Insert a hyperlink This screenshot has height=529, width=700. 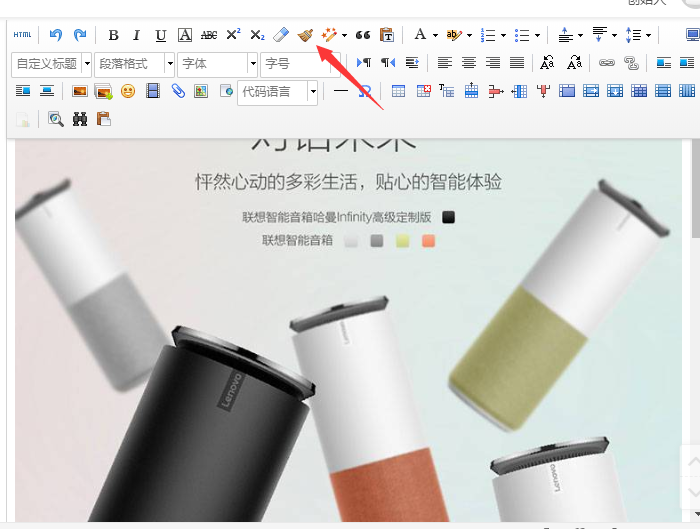(607, 63)
